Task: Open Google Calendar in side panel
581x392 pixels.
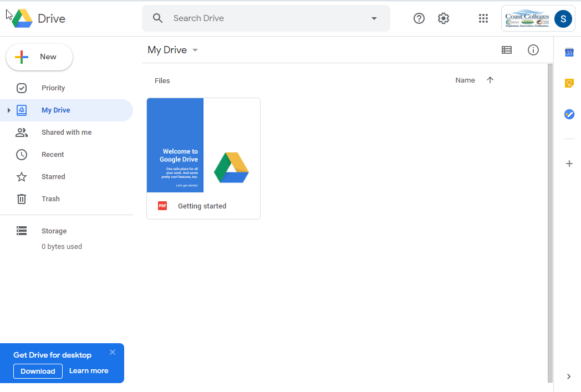Action: click(x=569, y=52)
